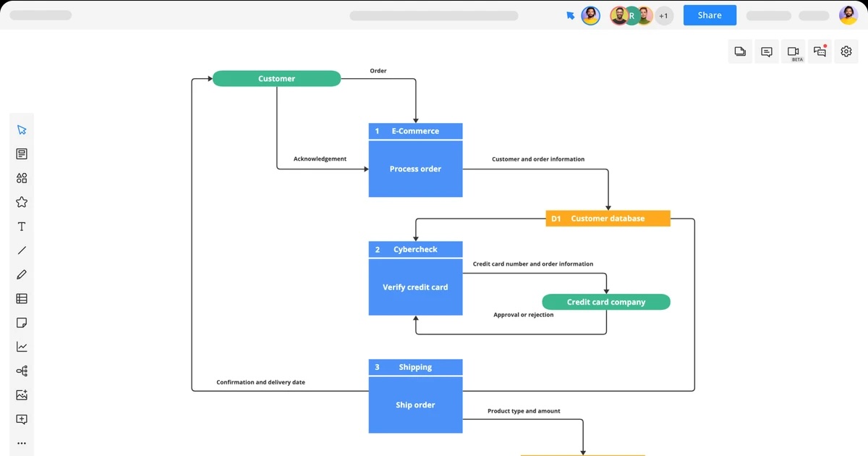This screenshot has height=456, width=868.
Task: Insert a table from the sidebar
Action: pyautogui.click(x=22, y=298)
